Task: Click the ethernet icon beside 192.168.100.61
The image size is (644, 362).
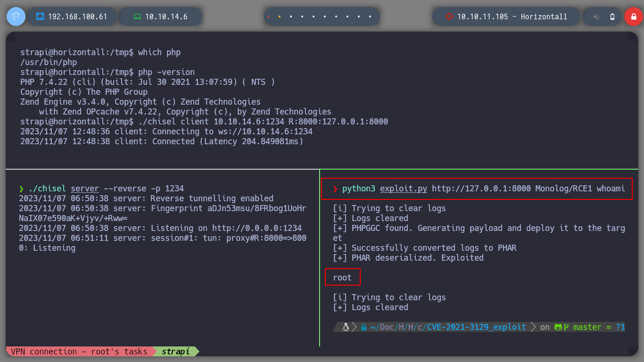Action: coord(40,16)
